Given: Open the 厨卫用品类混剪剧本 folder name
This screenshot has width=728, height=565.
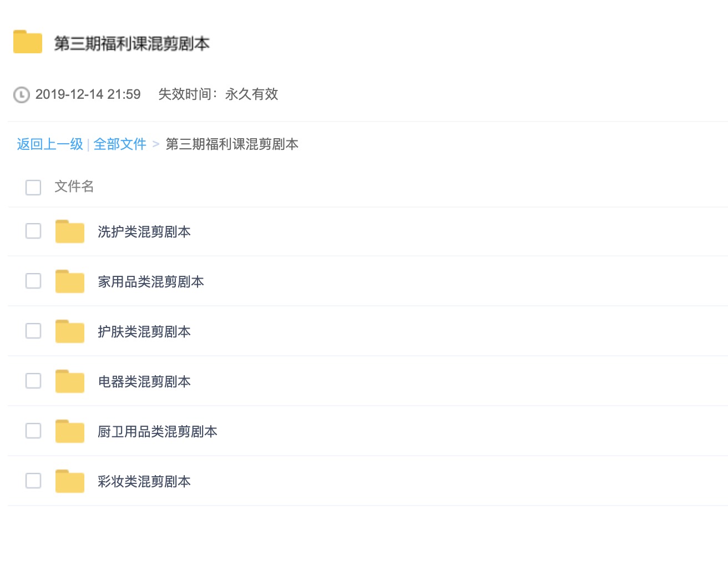Looking at the screenshot, I should pos(158,432).
